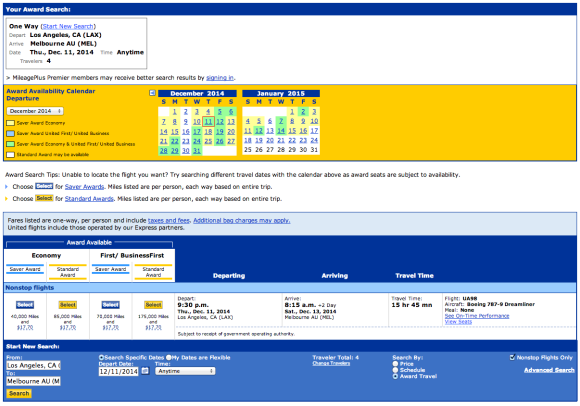The width and height of the screenshot is (580, 406).
Task: Open the departure date calendar picker icon
Action: click(x=145, y=371)
